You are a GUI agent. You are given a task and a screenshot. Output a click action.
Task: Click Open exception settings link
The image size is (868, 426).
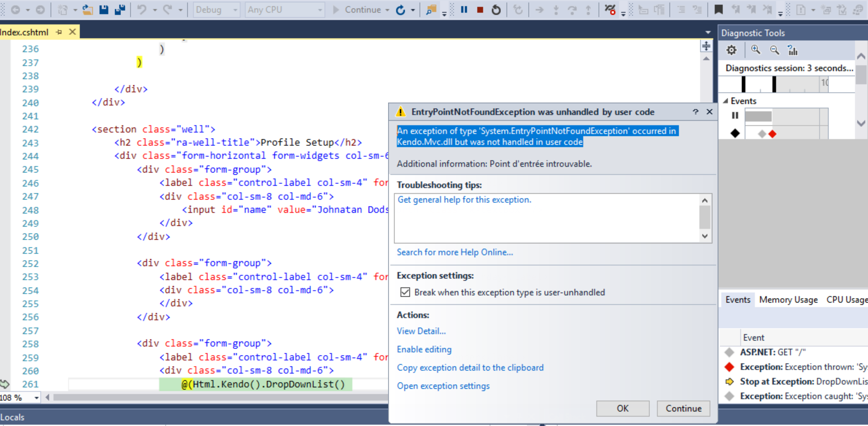point(443,386)
